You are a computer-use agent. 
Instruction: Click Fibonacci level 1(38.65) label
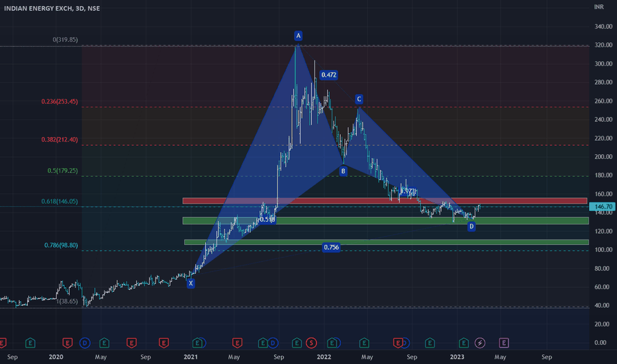click(67, 301)
